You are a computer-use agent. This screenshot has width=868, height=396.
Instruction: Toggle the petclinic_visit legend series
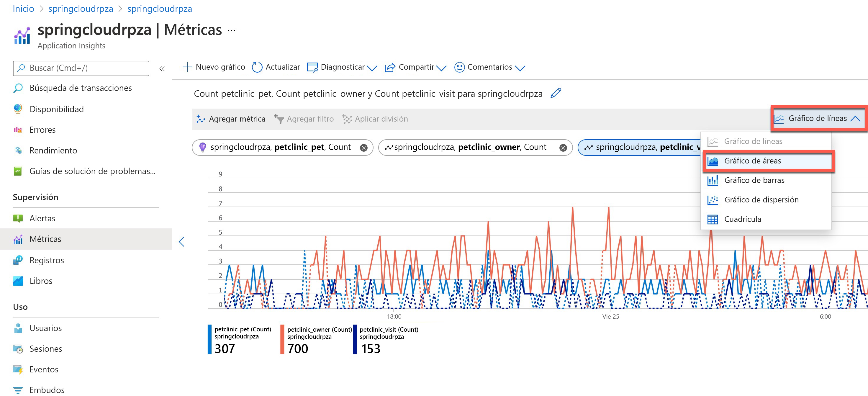[389, 333]
